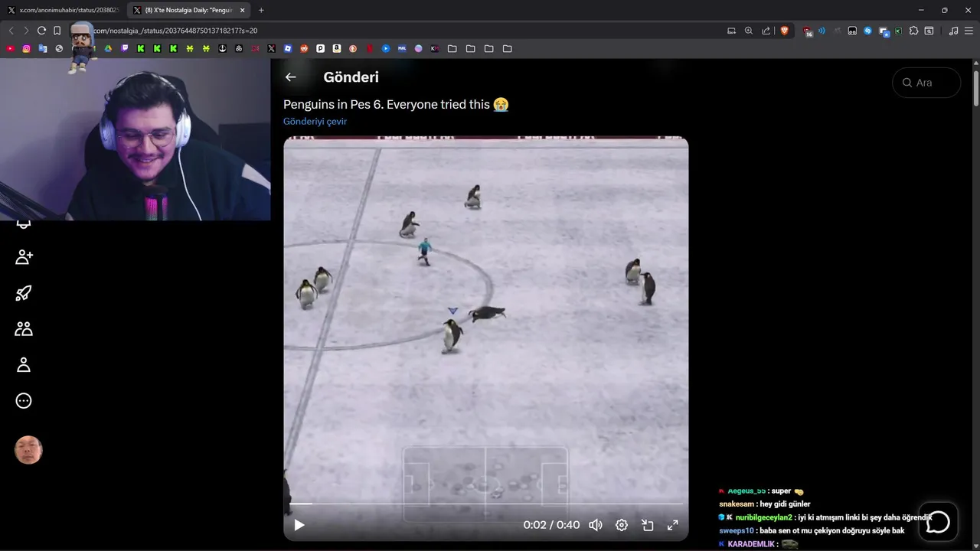Open video settings gear
The height and width of the screenshot is (551, 980).
pyautogui.click(x=622, y=525)
